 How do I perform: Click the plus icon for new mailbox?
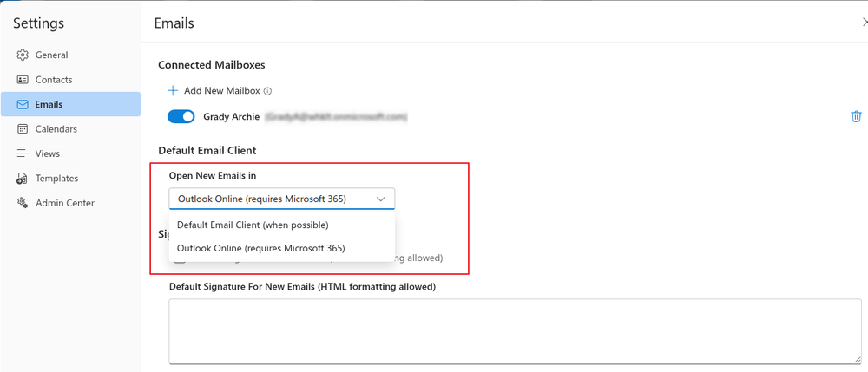[173, 91]
